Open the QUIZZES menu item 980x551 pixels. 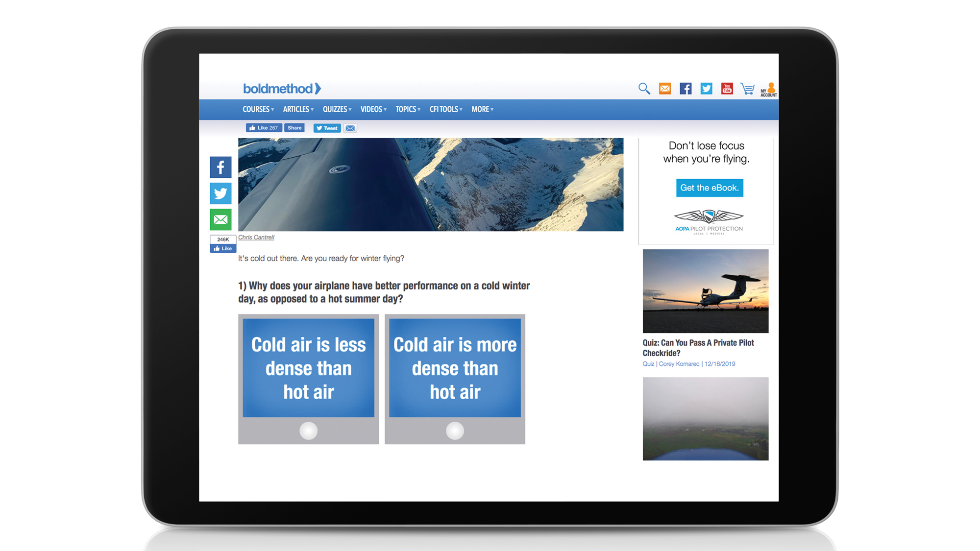337,108
